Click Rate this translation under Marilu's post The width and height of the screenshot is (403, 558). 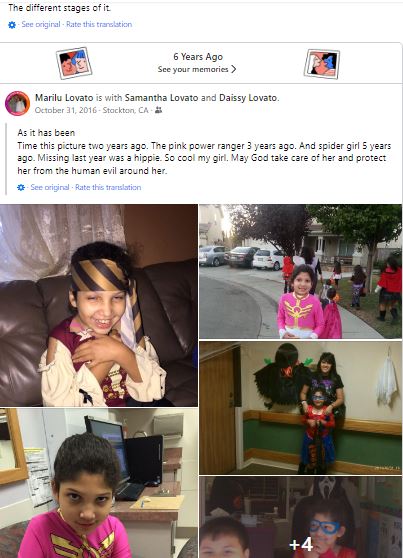(108, 187)
